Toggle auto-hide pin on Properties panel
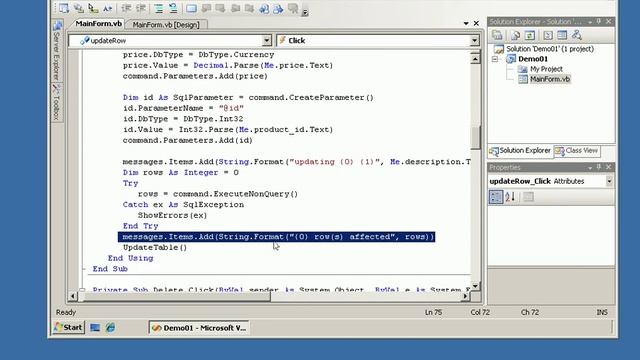The width and height of the screenshot is (640, 360). coord(599,167)
